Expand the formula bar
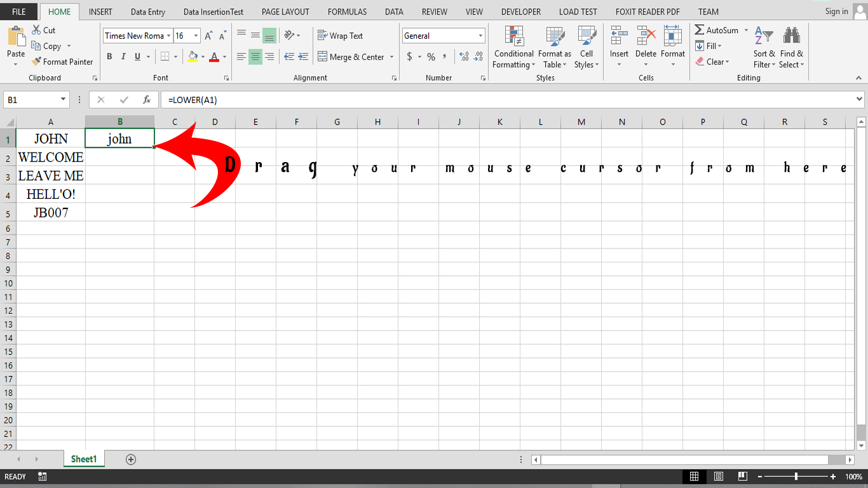Screen dimensions: 868x488 (x=860, y=99)
